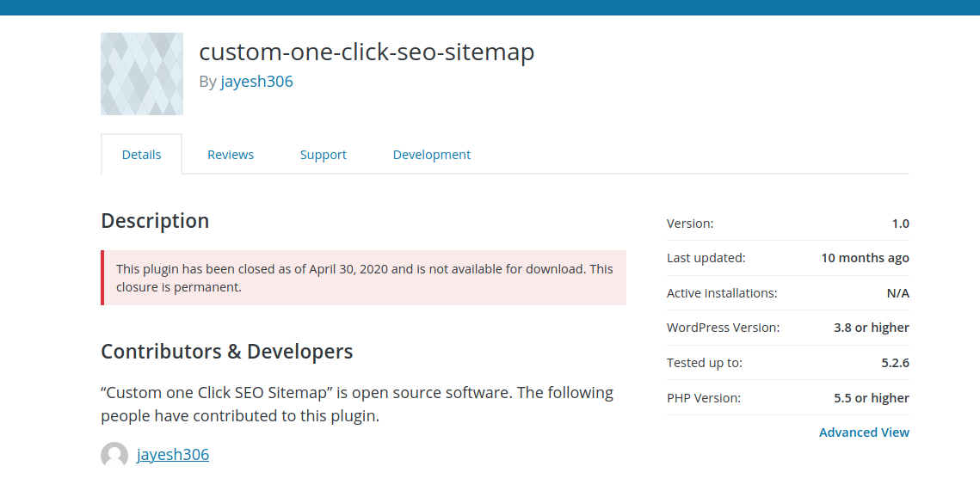Image resolution: width=980 pixels, height=503 pixels.
Task: Click the jayesh306 contributor avatar
Action: (x=114, y=455)
